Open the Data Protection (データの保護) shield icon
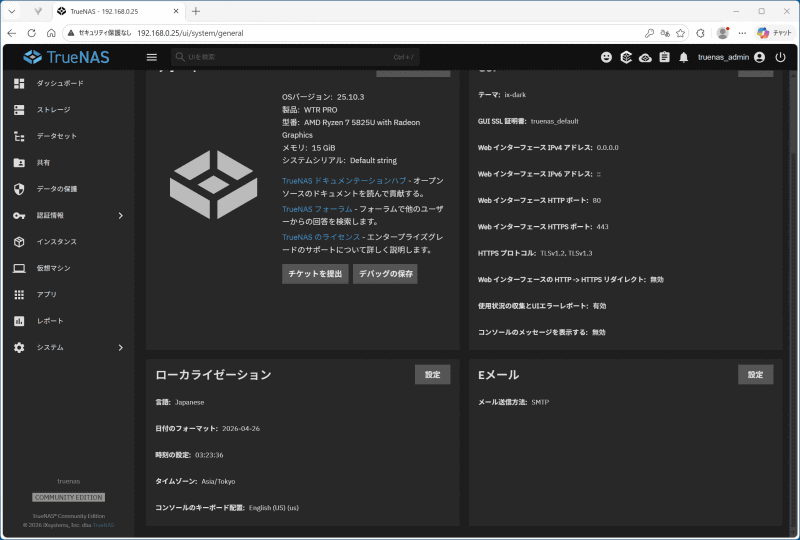 coord(19,189)
